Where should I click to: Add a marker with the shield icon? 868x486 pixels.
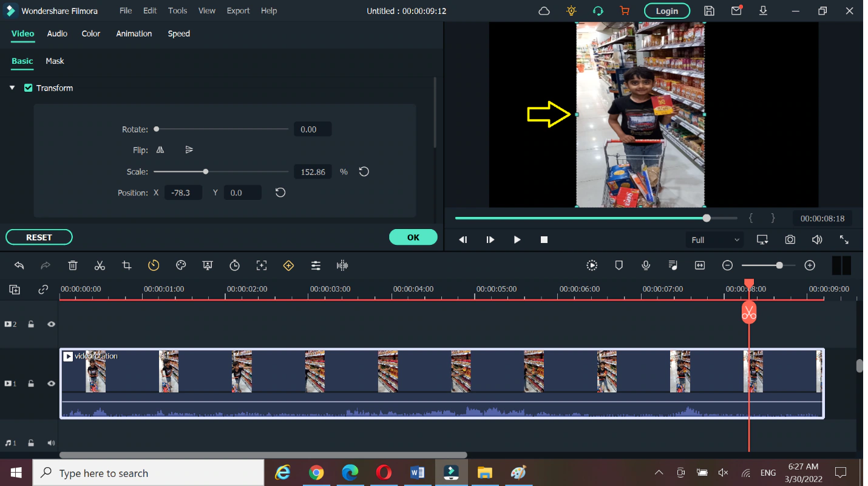tap(619, 265)
